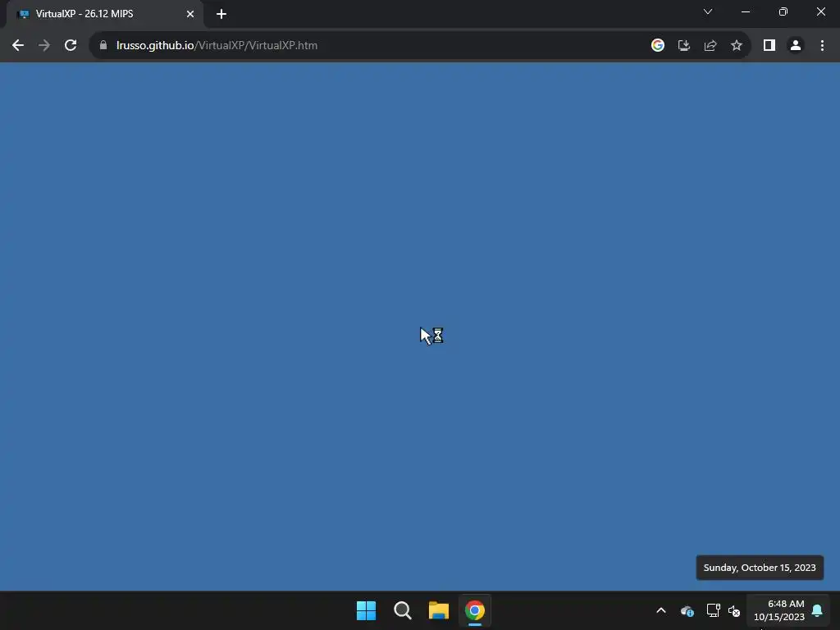Close the VirtualXP tab
The width and height of the screenshot is (840, 630).
click(x=190, y=14)
